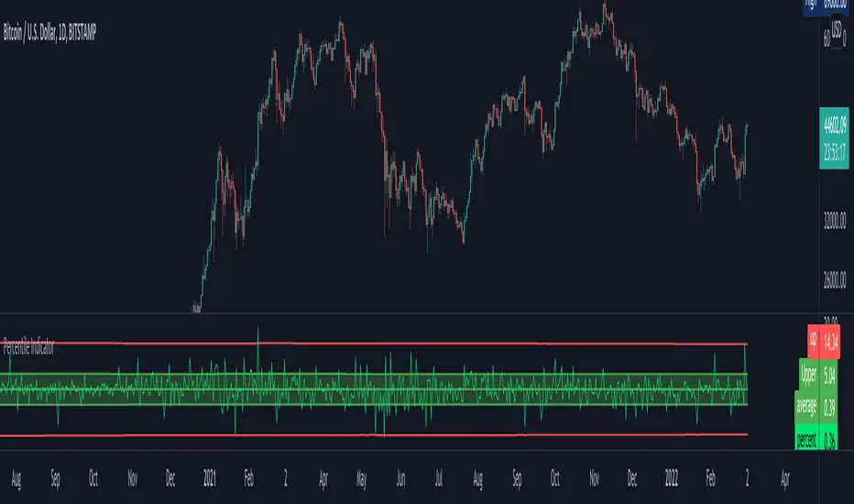
Task: Click the Feb label right after 2022
Action: (711, 478)
